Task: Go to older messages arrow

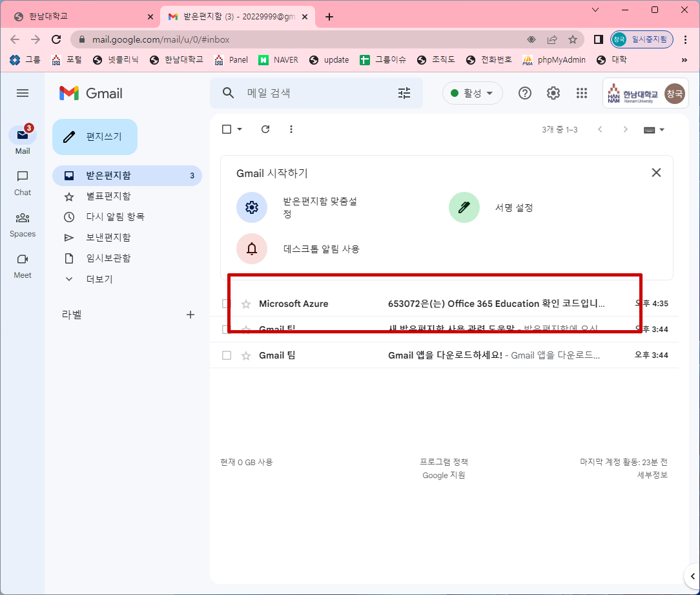Action: (x=625, y=129)
